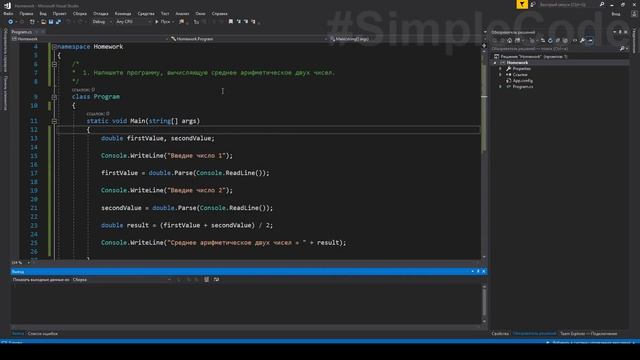Collapse the Homework project node
The width and height of the screenshot is (640, 360).
click(x=496, y=63)
